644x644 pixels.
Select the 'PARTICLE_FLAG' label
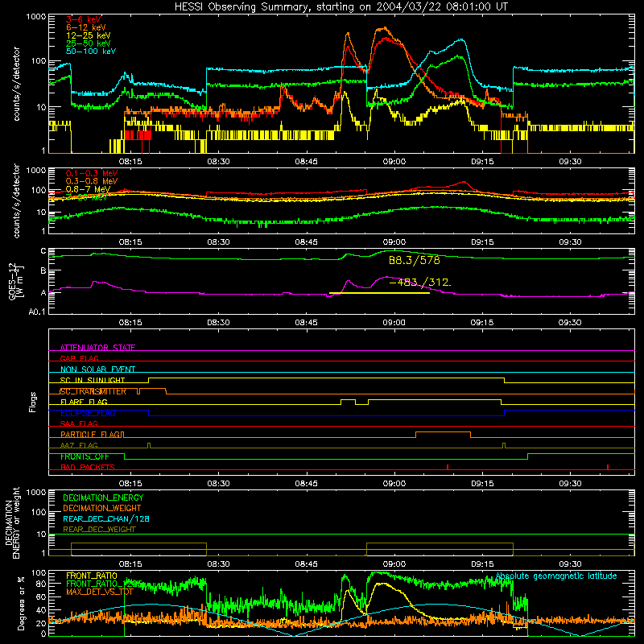(90, 434)
